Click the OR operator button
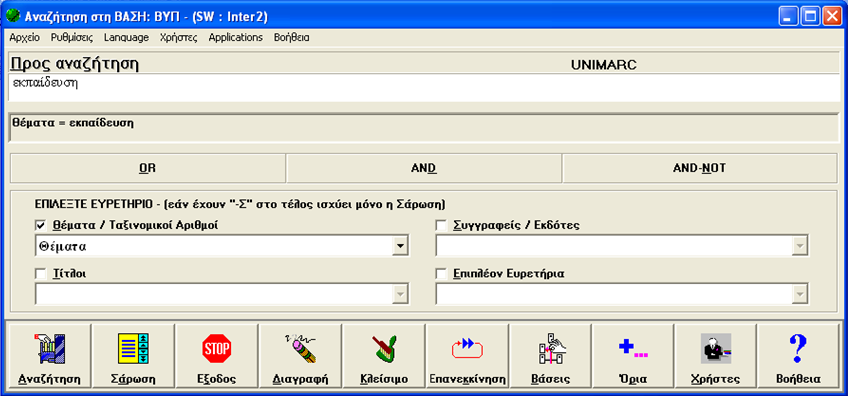The width and height of the screenshot is (848, 396). coord(148,168)
